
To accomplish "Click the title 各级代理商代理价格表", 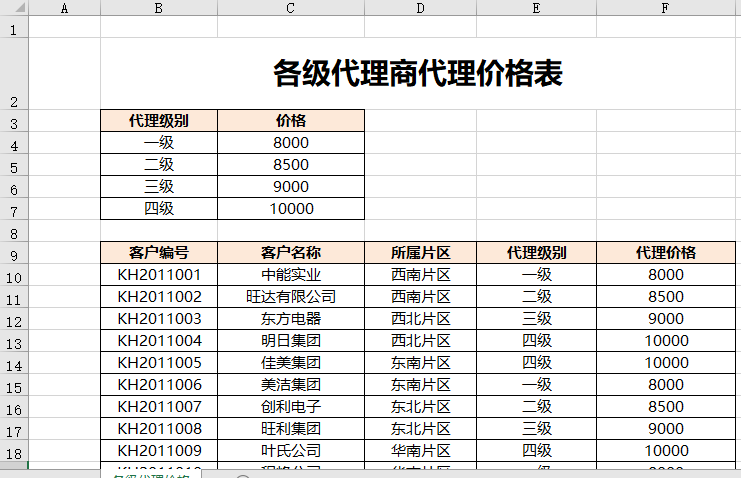I will pos(418,73).
